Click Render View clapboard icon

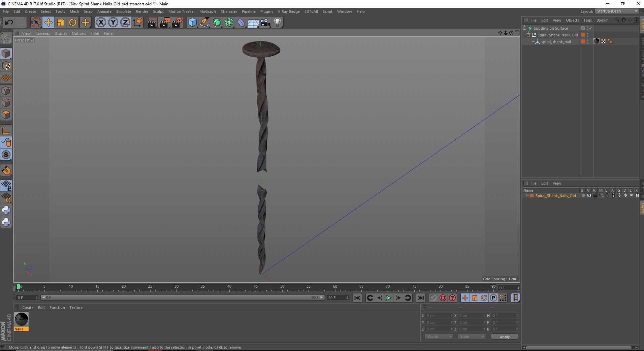click(x=152, y=23)
